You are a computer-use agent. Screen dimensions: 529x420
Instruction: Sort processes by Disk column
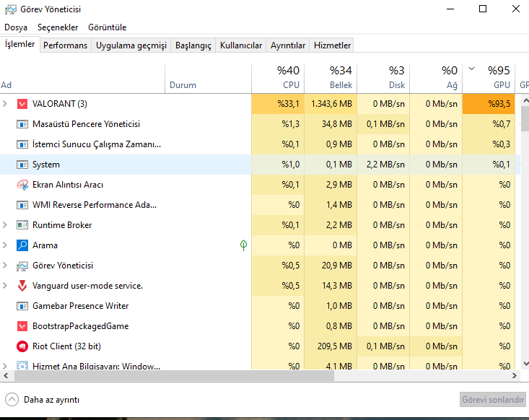pos(383,78)
